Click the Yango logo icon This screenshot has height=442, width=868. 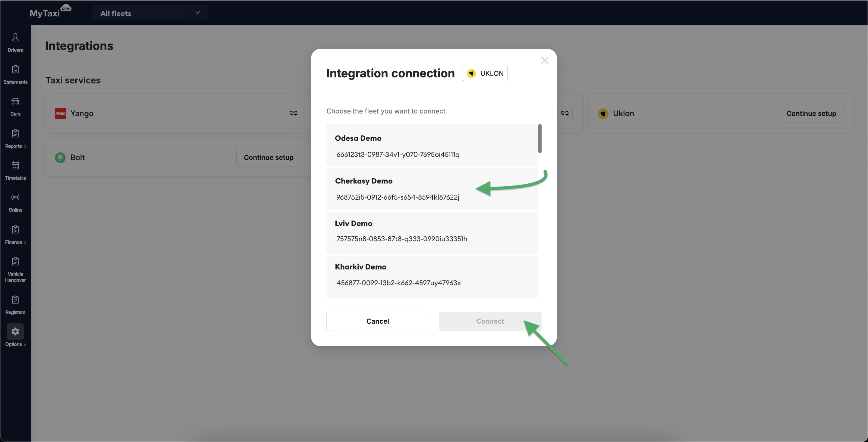(x=60, y=113)
